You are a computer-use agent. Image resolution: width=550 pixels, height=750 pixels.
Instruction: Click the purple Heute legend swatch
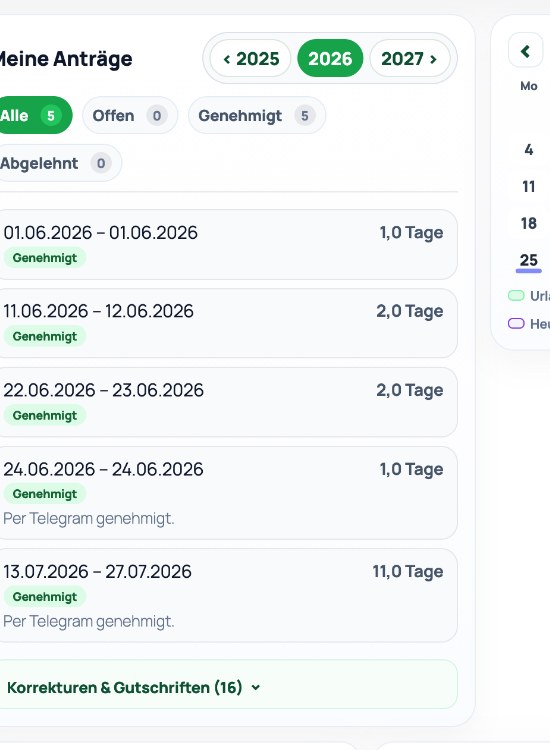coord(516,323)
